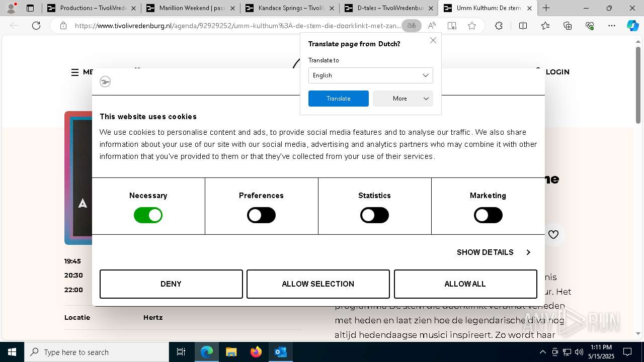Open Browser essentials heart icon
This screenshot has height=362, width=644.
(590, 26)
